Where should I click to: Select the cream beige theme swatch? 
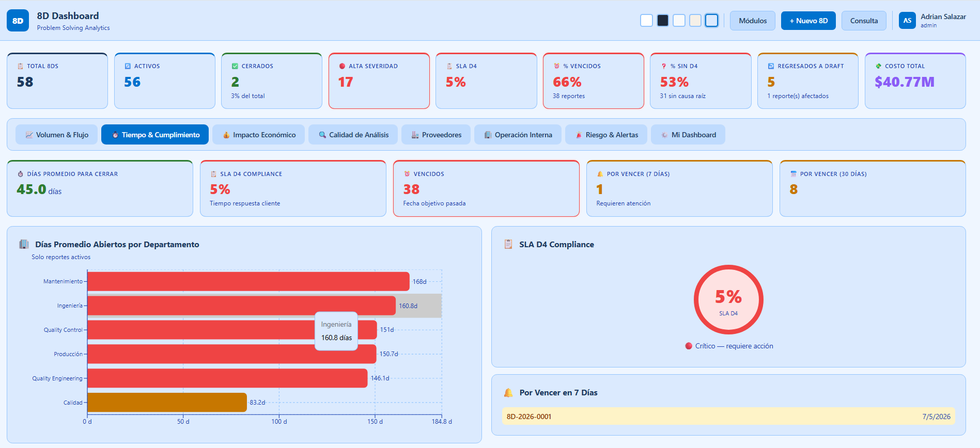(695, 20)
